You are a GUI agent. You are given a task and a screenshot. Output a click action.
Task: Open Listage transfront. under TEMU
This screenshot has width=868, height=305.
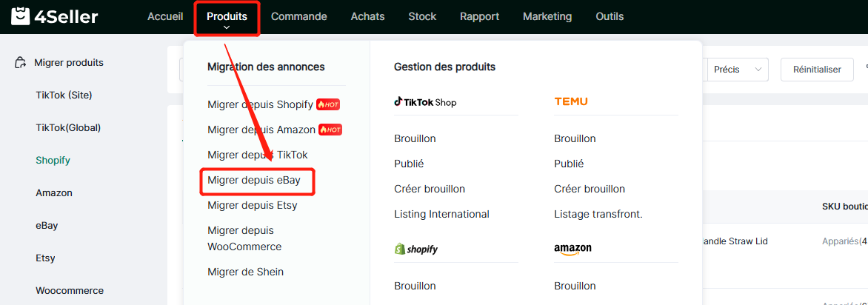click(x=598, y=214)
